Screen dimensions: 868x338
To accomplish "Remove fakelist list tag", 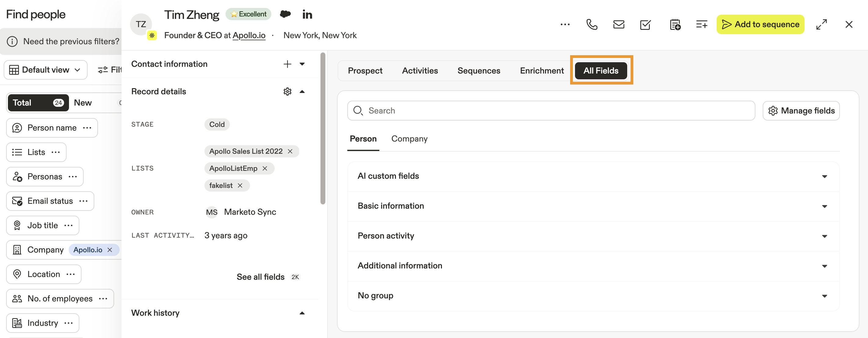I will pos(240,185).
